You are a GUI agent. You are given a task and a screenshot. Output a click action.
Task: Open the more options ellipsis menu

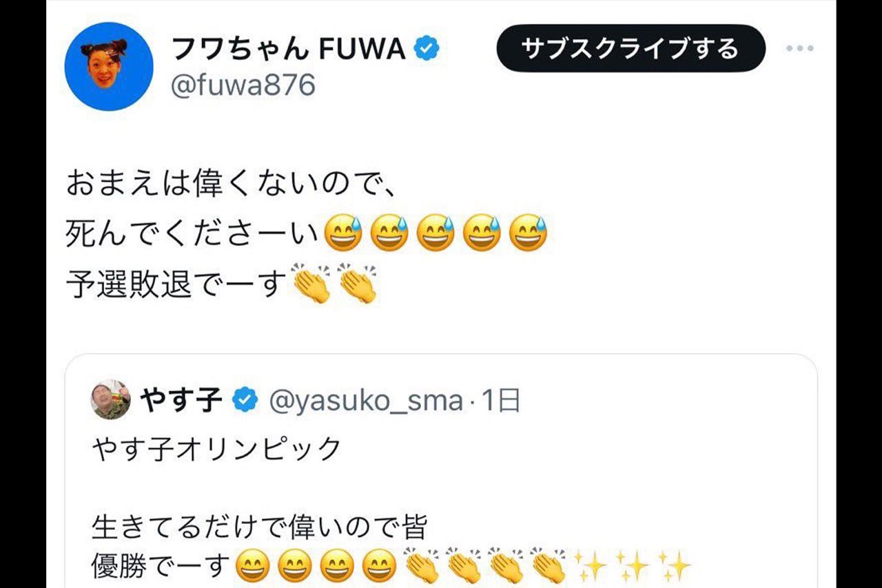(801, 47)
